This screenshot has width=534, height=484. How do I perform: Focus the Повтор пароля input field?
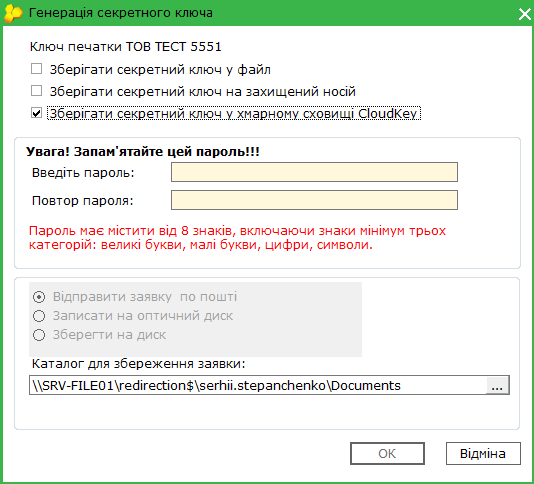click(314, 200)
